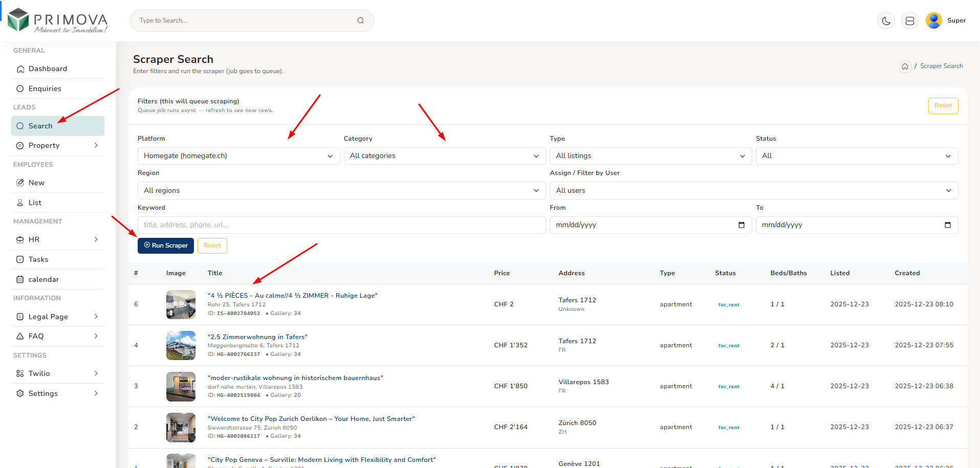Open calendar picker in To date field
This screenshot has width=980, height=468.
pos(947,225)
